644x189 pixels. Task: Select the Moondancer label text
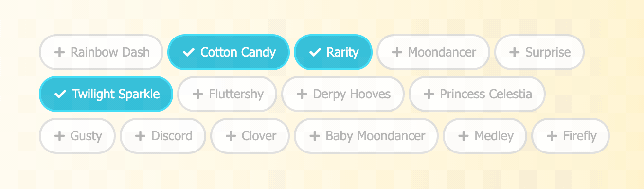tap(442, 52)
